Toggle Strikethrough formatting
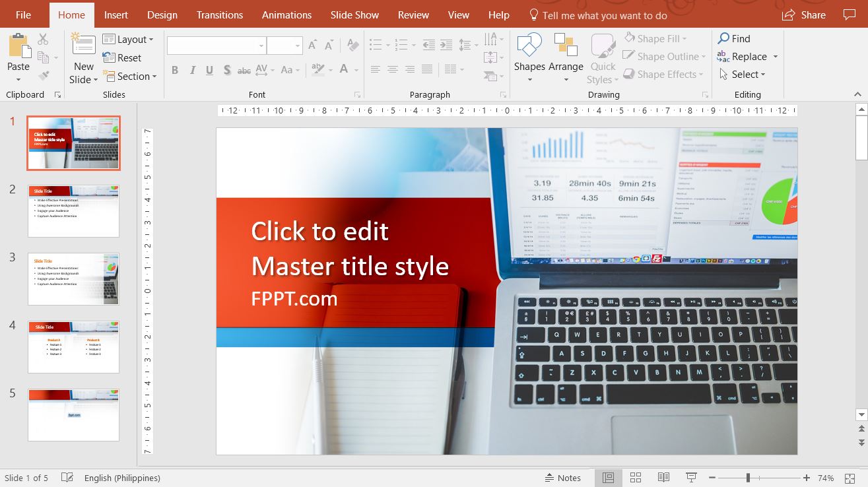Screen dimensions: 868x487 click(244, 70)
